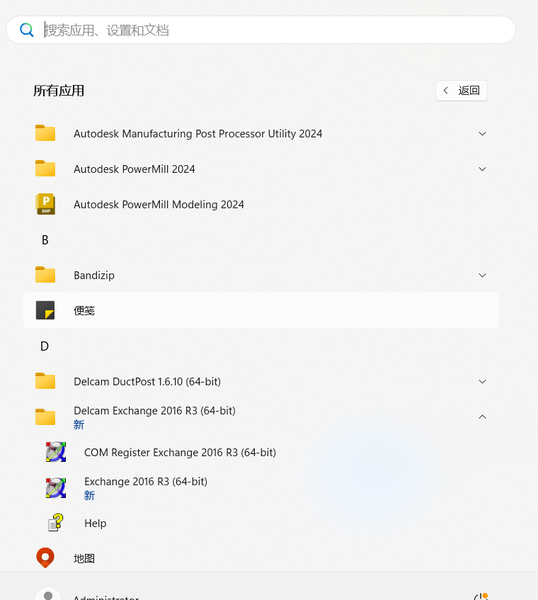Click the 返回 back button

(461, 91)
